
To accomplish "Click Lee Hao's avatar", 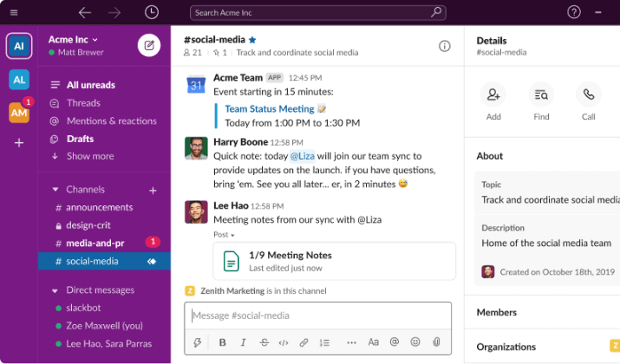I will pos(196,211).
